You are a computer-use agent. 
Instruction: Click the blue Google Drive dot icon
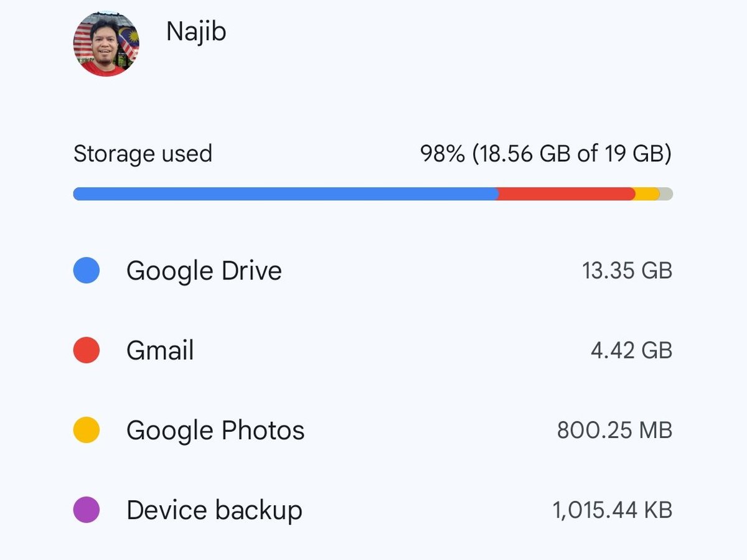(x=87, y=271)
